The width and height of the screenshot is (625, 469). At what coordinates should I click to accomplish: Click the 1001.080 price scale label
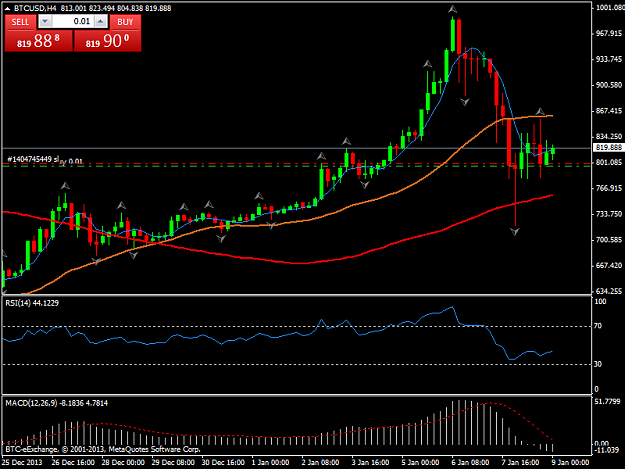point(608,8)
